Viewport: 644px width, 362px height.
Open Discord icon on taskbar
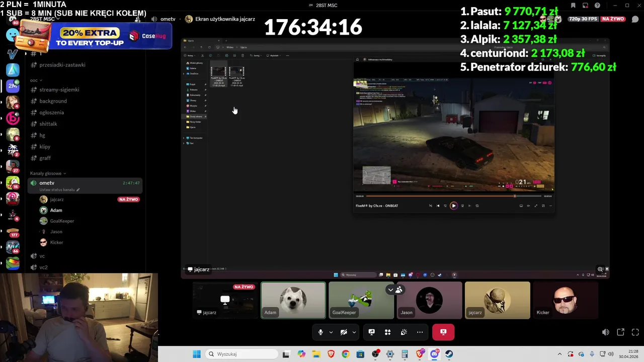[x=434, y=354]
